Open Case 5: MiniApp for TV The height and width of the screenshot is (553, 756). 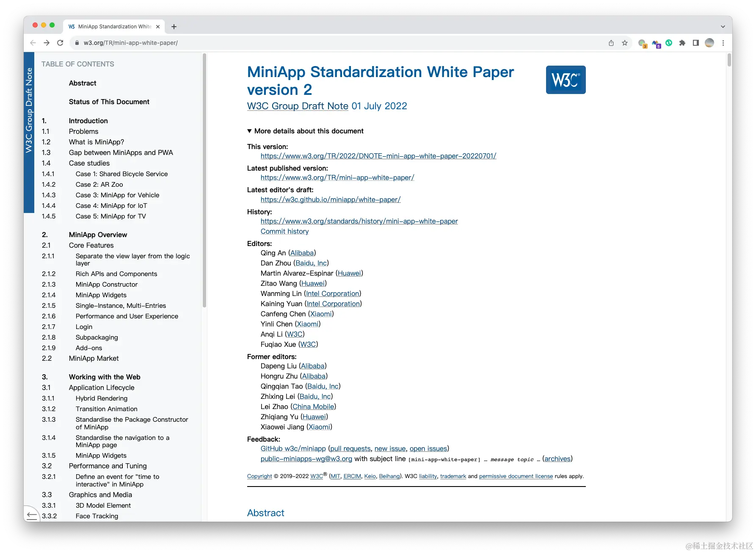pos(111,216)
